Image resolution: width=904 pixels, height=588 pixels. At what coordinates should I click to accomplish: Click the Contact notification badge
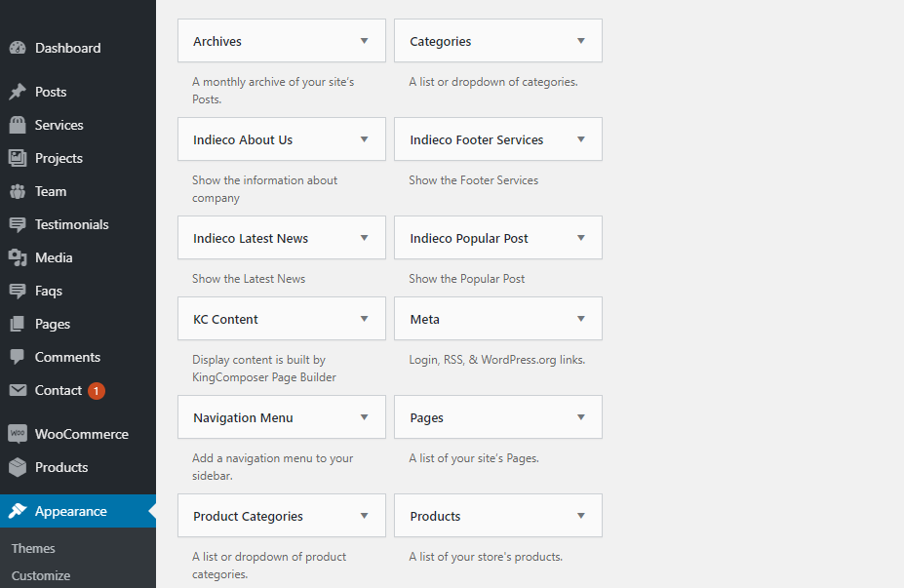[x=97, y=391]
